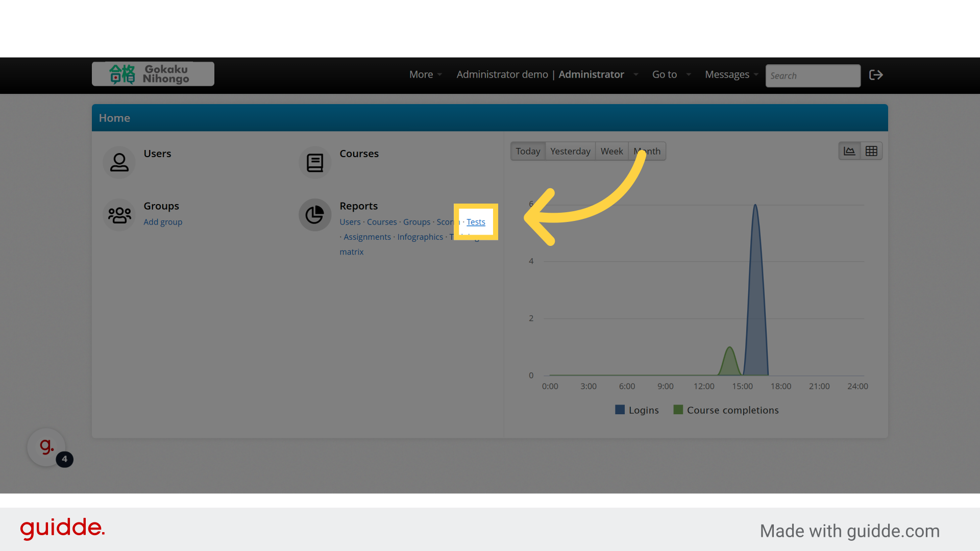Click the Groups people icon
980x551 pixels.
tap(119, 215)
